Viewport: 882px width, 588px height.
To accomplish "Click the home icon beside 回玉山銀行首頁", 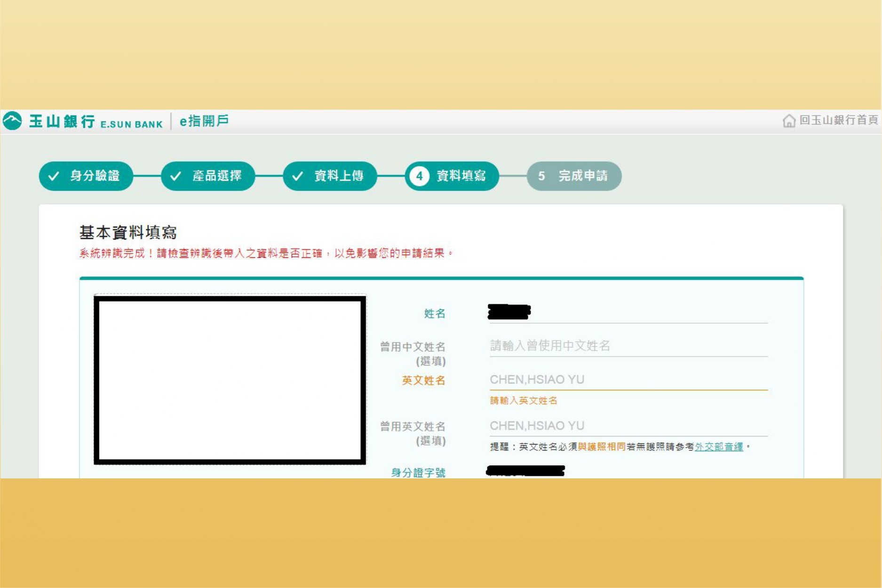I will click(789, 121).
